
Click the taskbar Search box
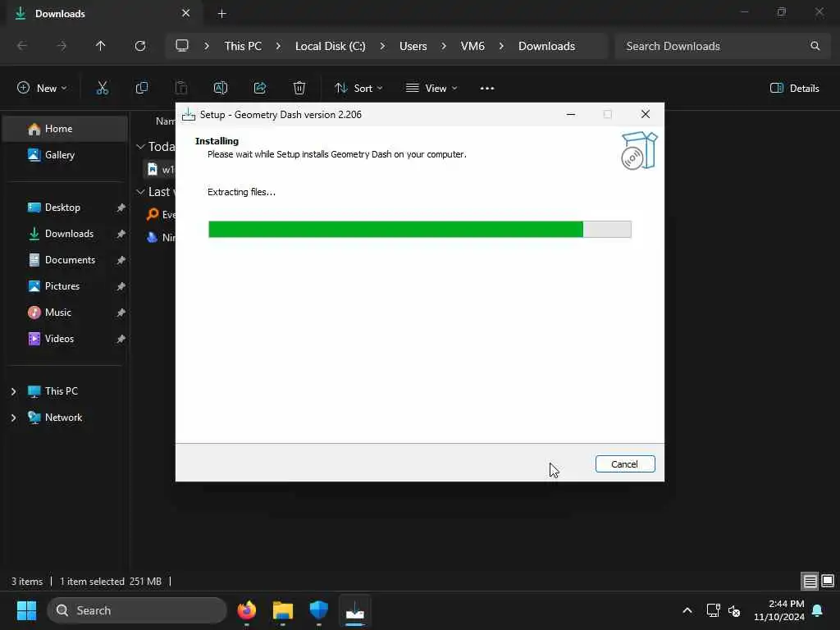click(137, 610)
